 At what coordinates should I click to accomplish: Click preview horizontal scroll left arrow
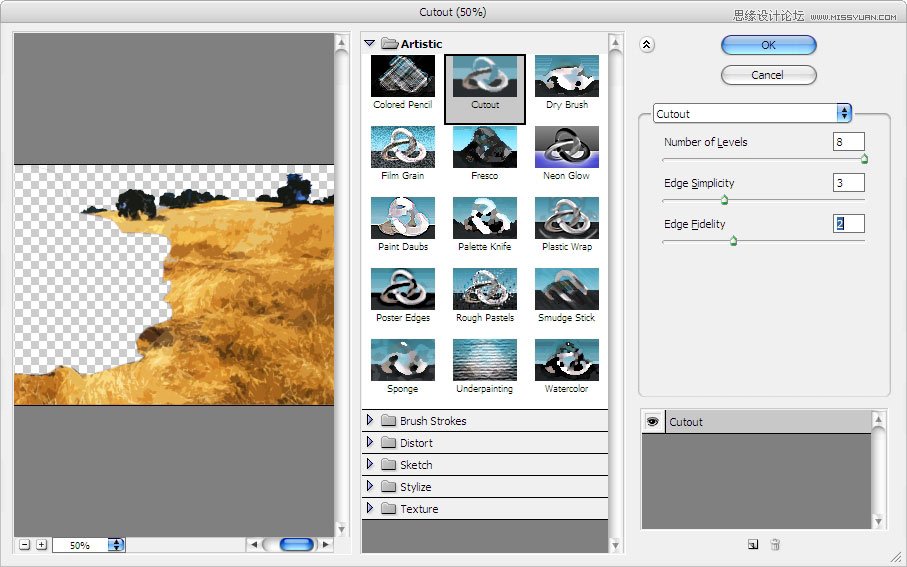253,544
